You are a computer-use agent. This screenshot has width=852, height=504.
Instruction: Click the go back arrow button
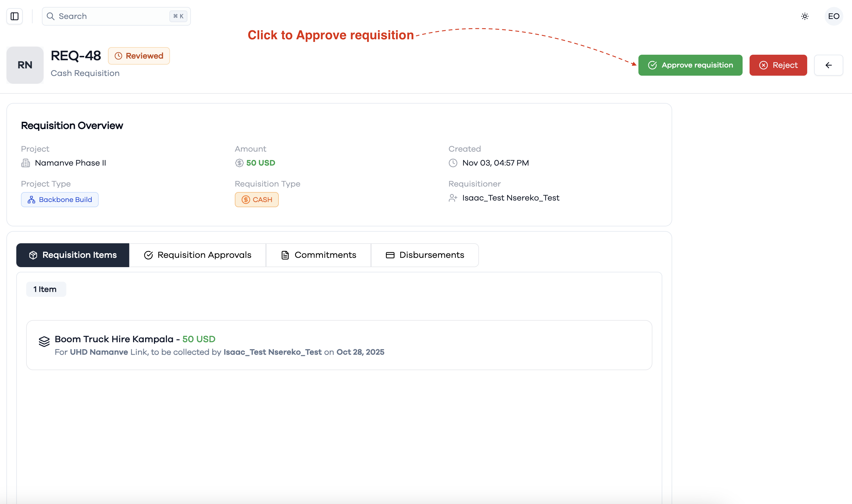click(x=828, y=65)
